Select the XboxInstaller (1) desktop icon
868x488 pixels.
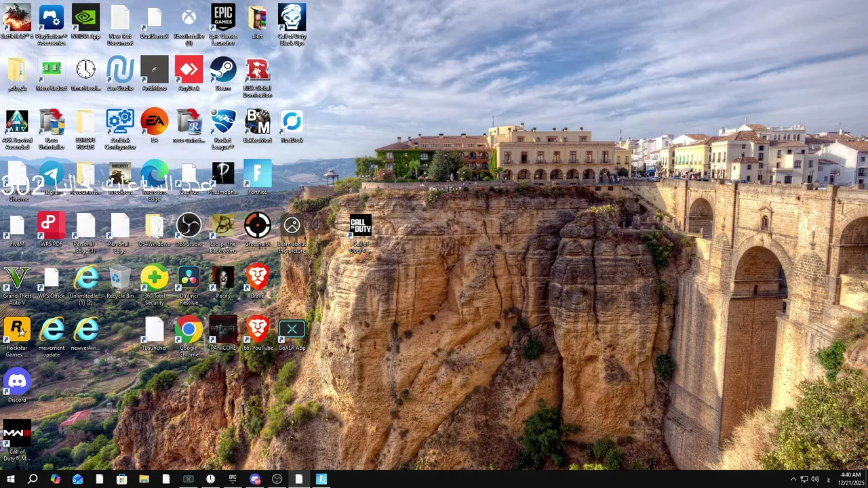[189, 25]
